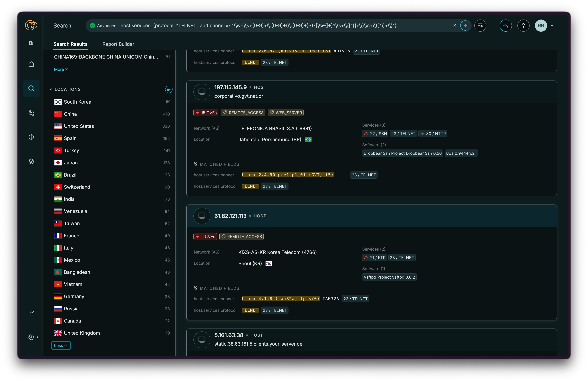Image resolution: width=588 pixels, height=382 pixels.
Task: Collapse the LOCATIONS section chevron
Action: click(51, 89)
